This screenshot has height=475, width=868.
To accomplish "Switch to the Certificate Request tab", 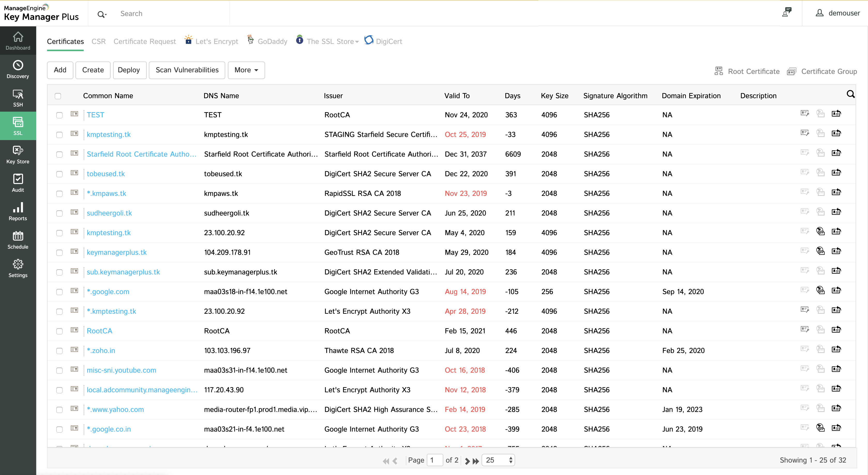I will (145, 41).
